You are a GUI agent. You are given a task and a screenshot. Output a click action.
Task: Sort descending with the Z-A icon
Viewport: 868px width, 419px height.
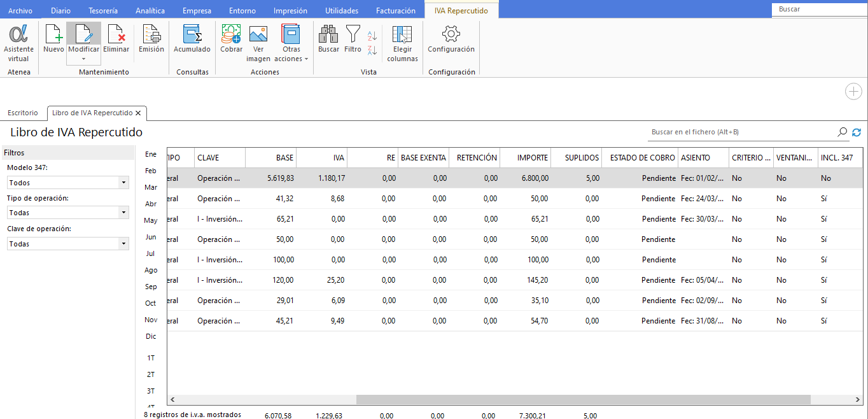click(x=372, y=50)
